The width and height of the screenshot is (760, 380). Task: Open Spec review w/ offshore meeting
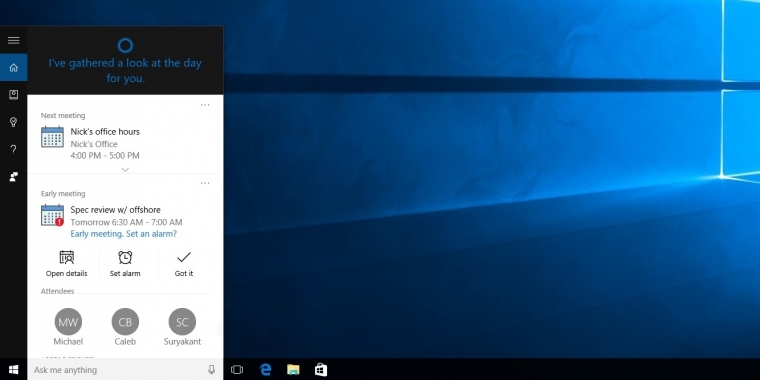pyautogui.click(x=115, y=210)
